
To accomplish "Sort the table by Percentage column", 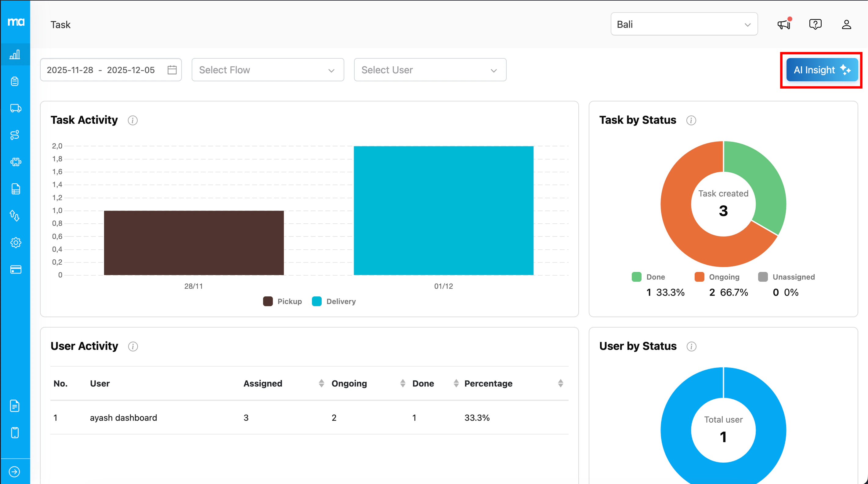I will 560,383.
